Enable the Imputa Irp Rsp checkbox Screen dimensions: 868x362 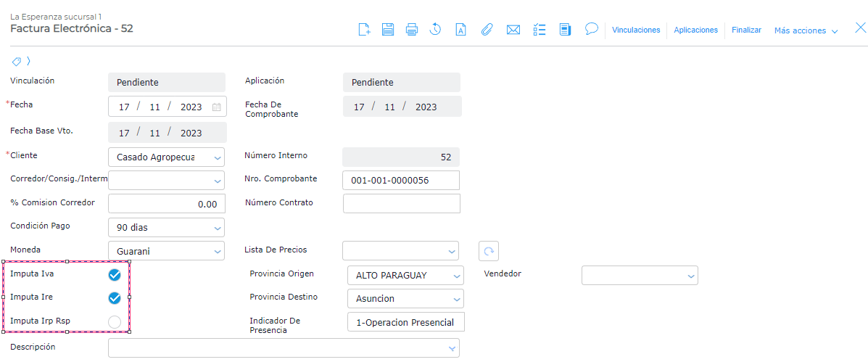pyautogui.click(x=115, y=322)
